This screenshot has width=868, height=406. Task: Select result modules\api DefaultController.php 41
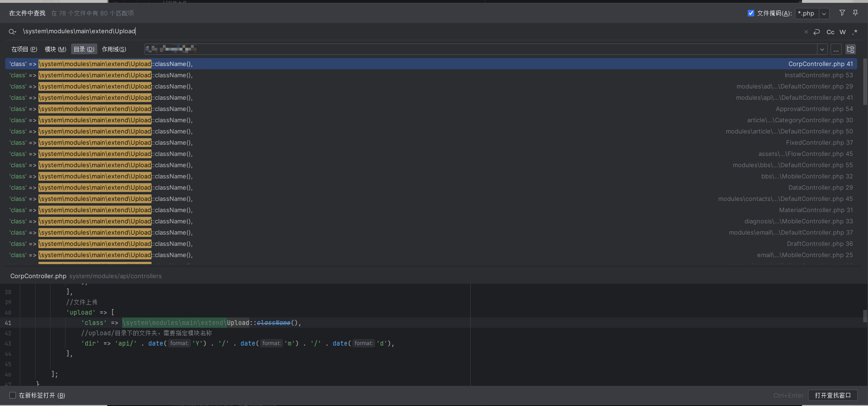point(431,97)
